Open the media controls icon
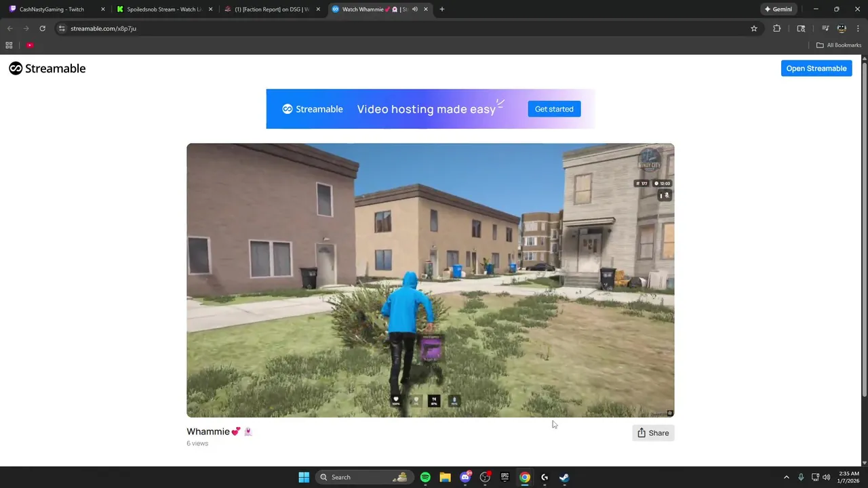 825,28
